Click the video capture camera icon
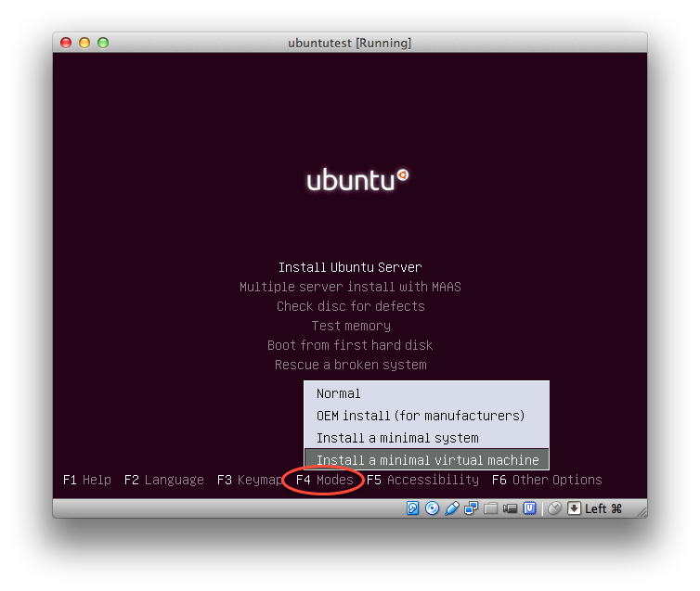Image resolution: width=700 pixels, height=591 pixels. 511,508
